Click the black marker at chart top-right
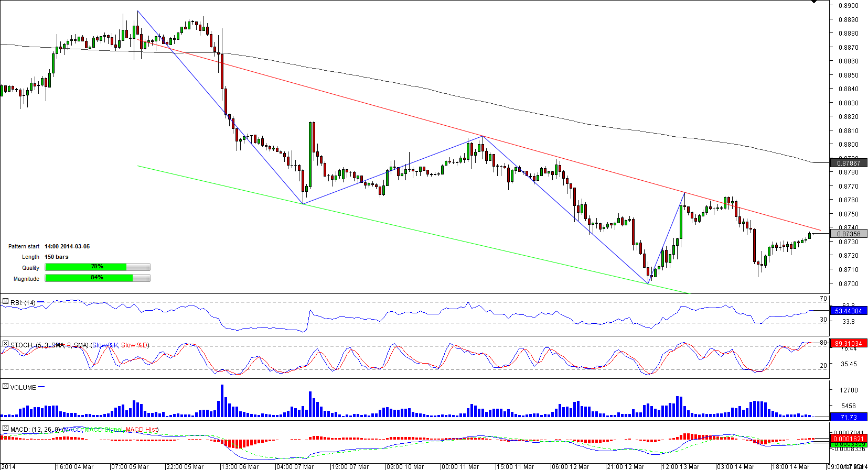The height and width of the screenshot is (470, 868). (x=813, y=2)
